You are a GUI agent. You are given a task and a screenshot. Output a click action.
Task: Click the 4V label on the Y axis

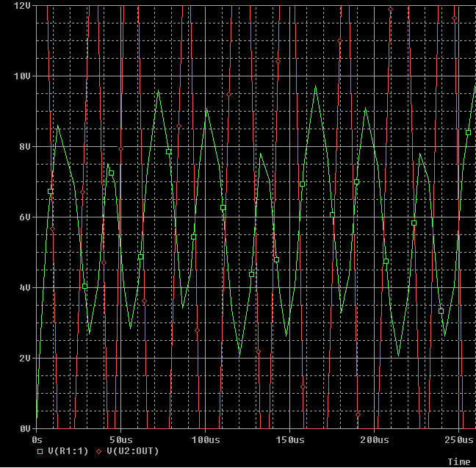point(24,288)
